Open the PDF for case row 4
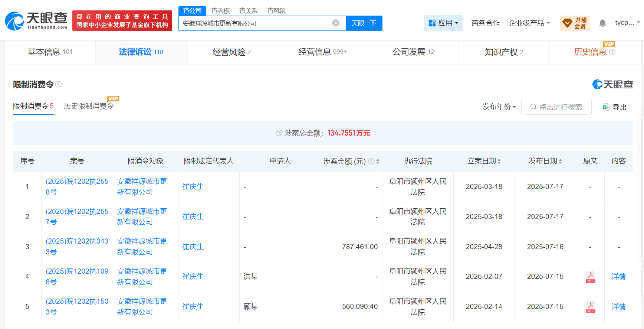644x329 pixels. click(590, 277)
